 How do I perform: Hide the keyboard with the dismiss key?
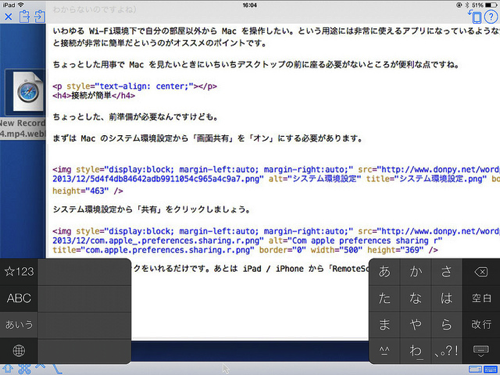click(481, 351)
